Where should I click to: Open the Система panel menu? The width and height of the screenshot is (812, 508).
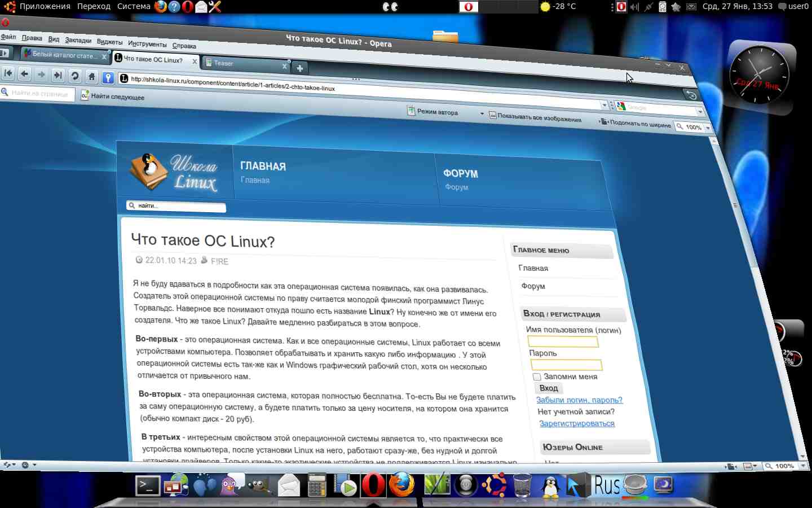click(134, 6)
